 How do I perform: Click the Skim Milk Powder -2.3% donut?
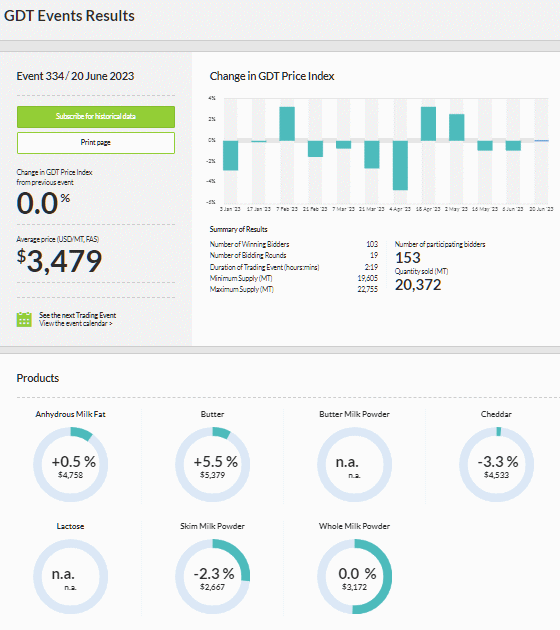(x=213, y=577)
